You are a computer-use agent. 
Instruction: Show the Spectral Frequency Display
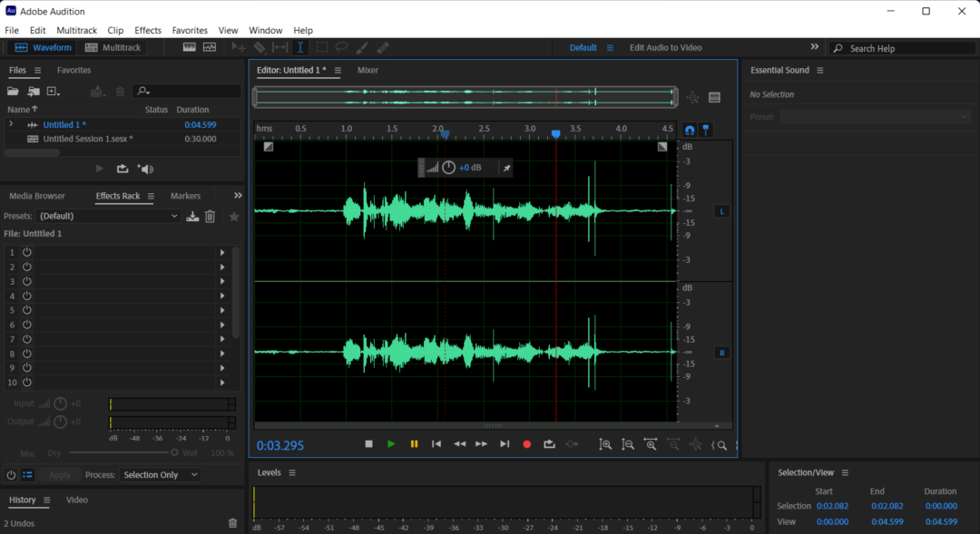pos(189,47)
